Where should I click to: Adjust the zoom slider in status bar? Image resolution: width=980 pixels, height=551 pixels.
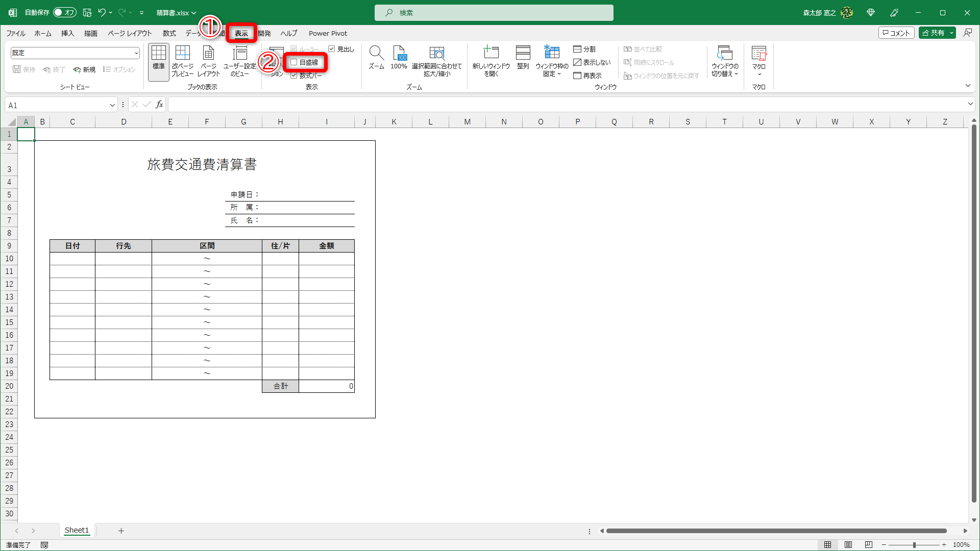click(914, 544)
